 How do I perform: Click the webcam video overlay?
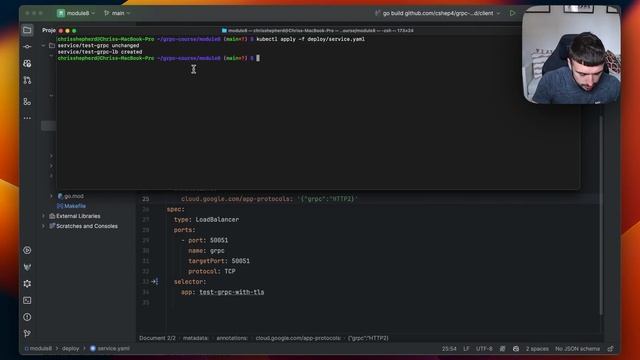point(571,54)
